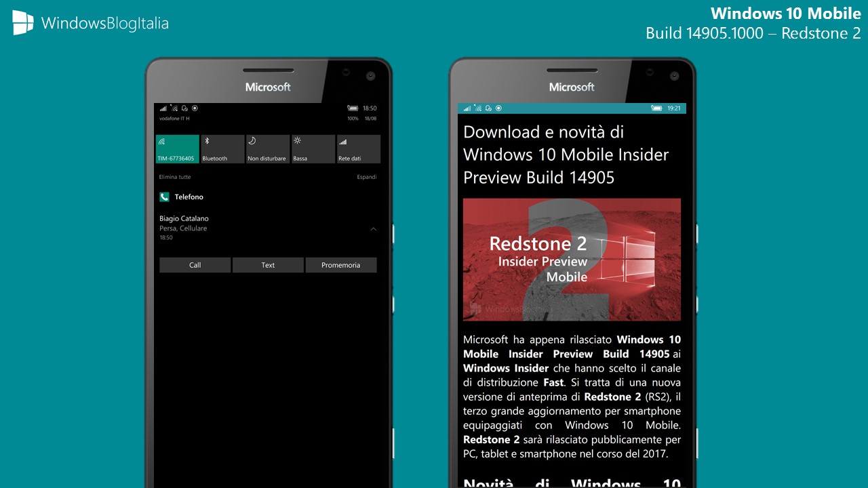868x488 pixels.
Task: Click the bold word 'Fast' in the article
Action: pos(554,382)
